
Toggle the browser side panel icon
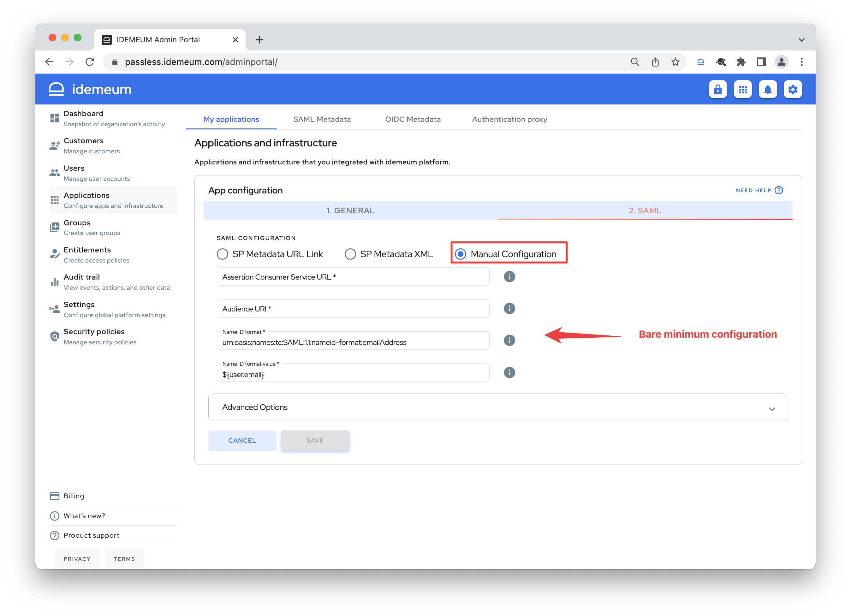coord(761,62)
